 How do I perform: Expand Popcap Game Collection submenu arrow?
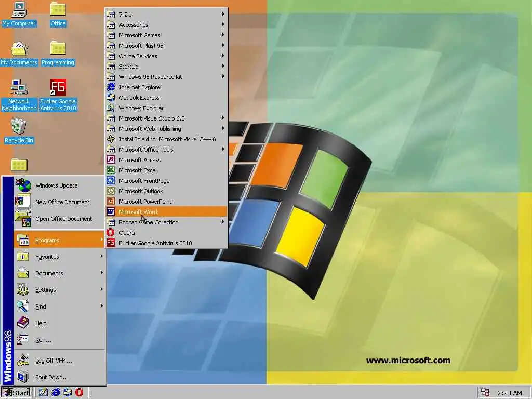pyautogui.click(x=223, y=221)
